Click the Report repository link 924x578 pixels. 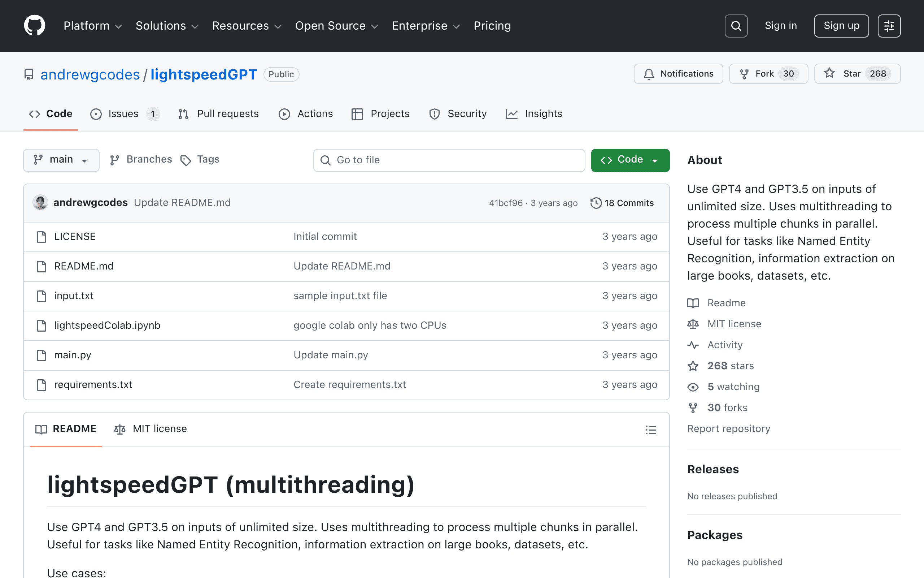click(x=728, y=429)
